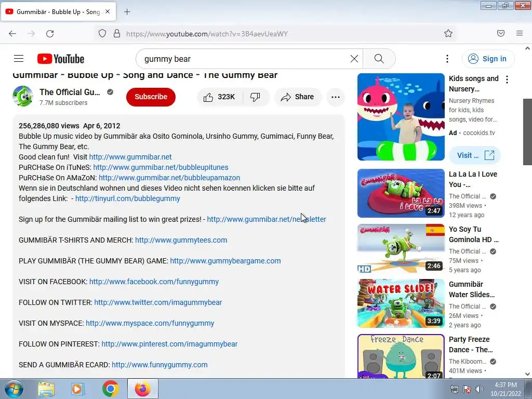The width and height of the screenshot is (532, 399).
Task: Play Yo Soy Tu Gominola HD thumbnail
Action: coord(401,248)
